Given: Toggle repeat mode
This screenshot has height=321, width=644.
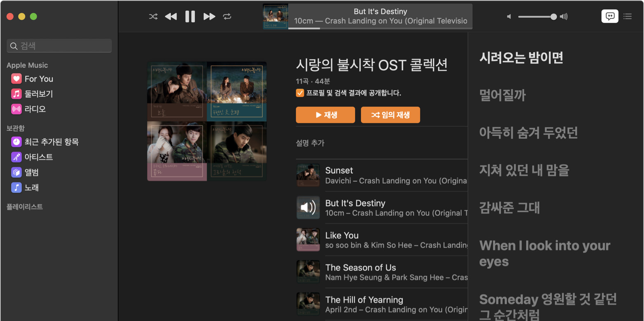Looking at the screenshot, I should [x=227, y=16].
